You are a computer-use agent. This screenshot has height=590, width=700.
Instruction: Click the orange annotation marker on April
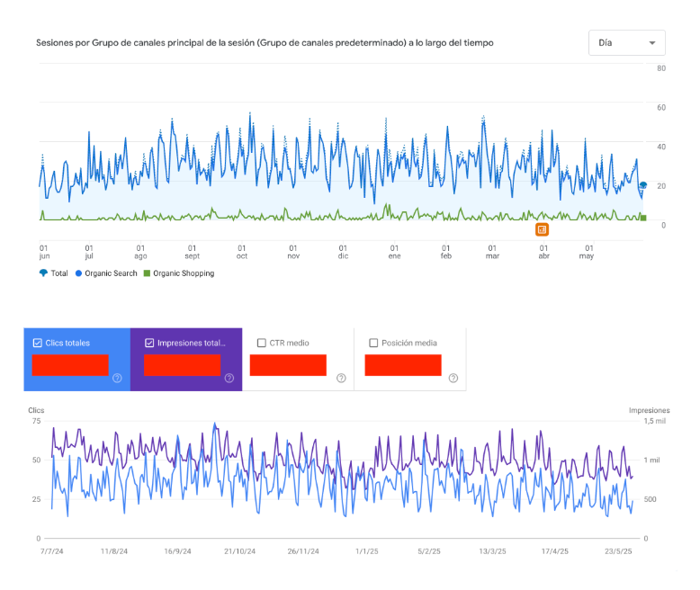(x=543, y=229)
